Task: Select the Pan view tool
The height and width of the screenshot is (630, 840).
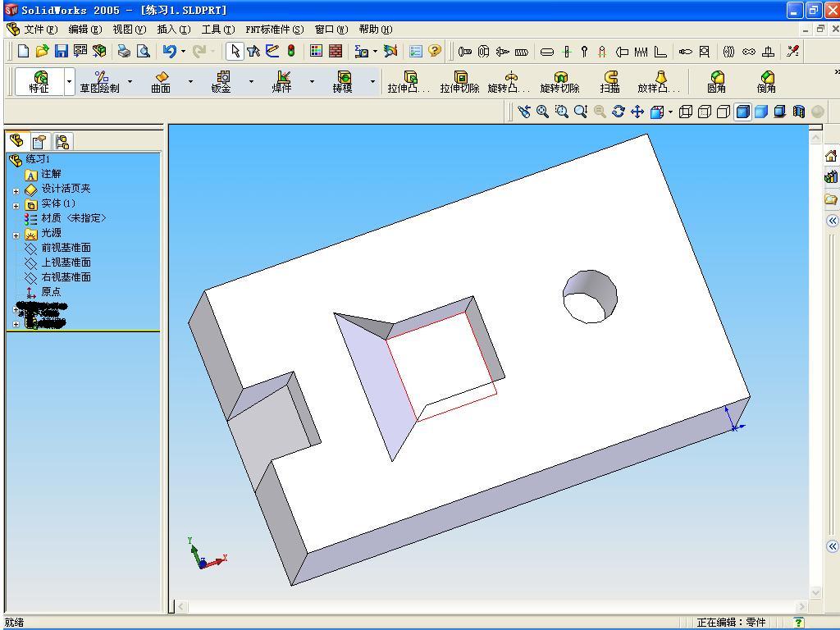Action: pyautogui.click(x=637, y=112)
